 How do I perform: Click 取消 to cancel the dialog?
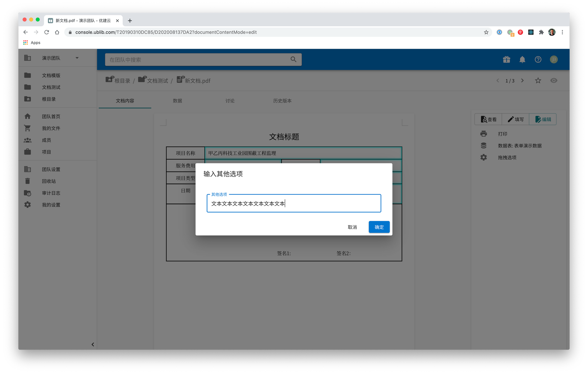point(352,227)
